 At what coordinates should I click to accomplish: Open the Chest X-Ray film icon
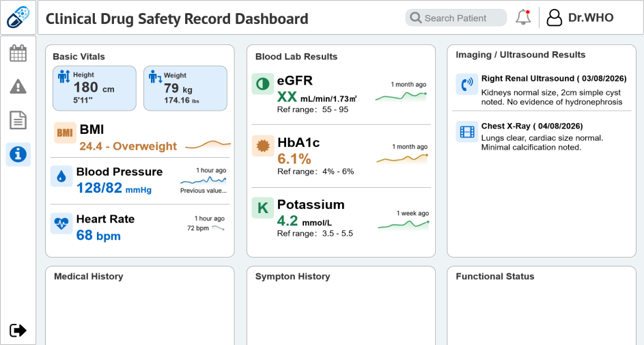pyautogui.click(x=467, y=132)
